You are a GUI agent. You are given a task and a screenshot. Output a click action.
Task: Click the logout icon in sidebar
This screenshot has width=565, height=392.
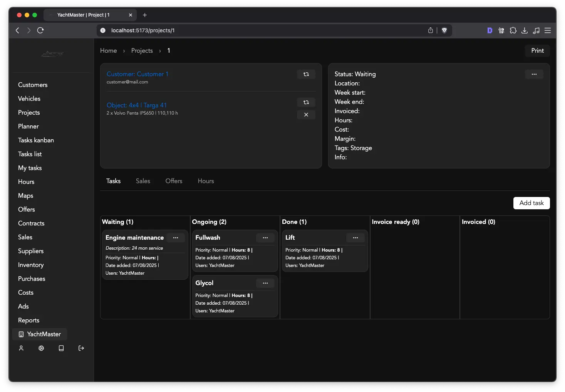pyautogui.click(x=81, y=348)
